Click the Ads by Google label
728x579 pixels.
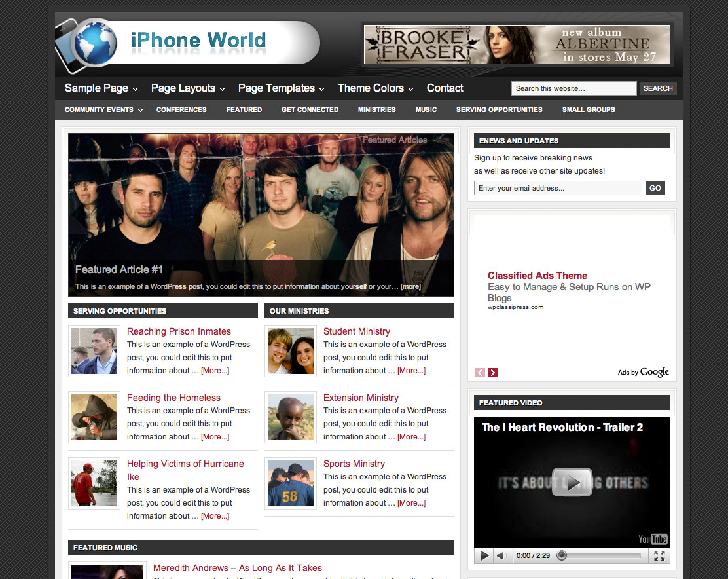tap(644, 372)
